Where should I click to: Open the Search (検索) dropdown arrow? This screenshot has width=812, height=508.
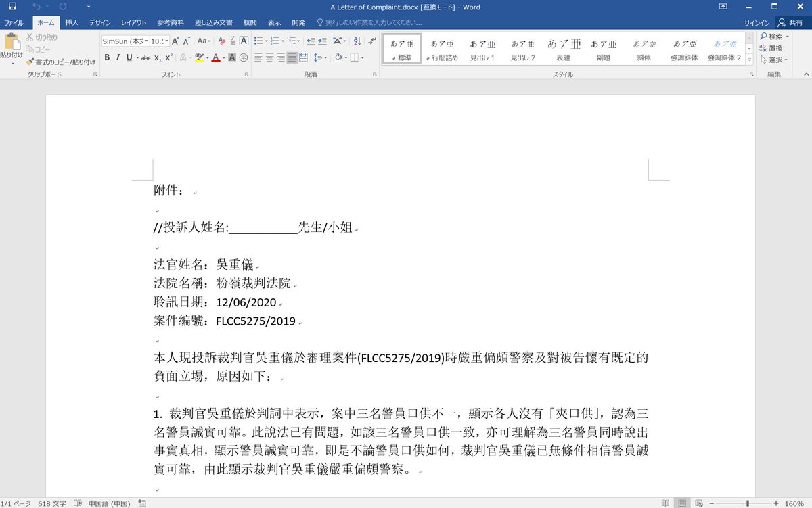pyautogui.click(x=788, y=37)
